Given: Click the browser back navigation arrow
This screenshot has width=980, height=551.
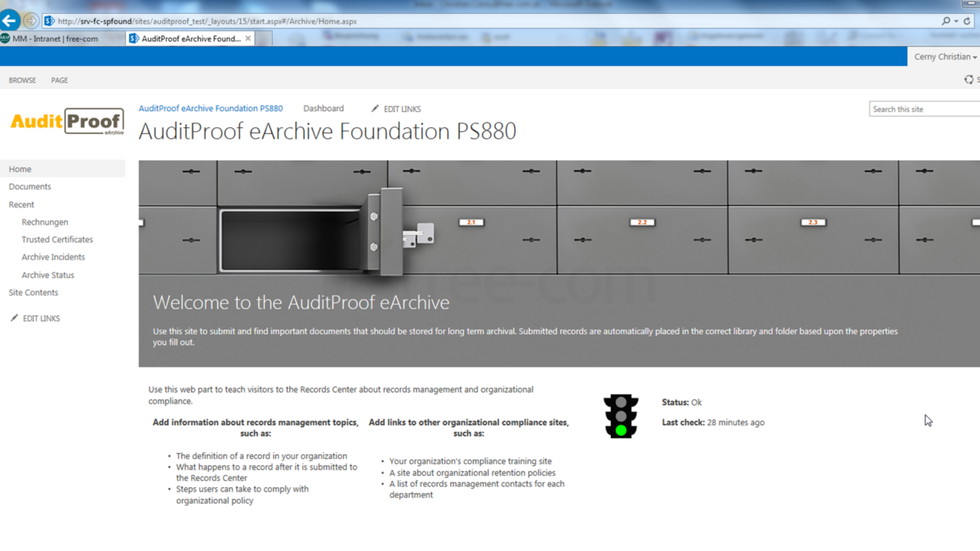Looking at the screenshot, I should click(8, 20).
